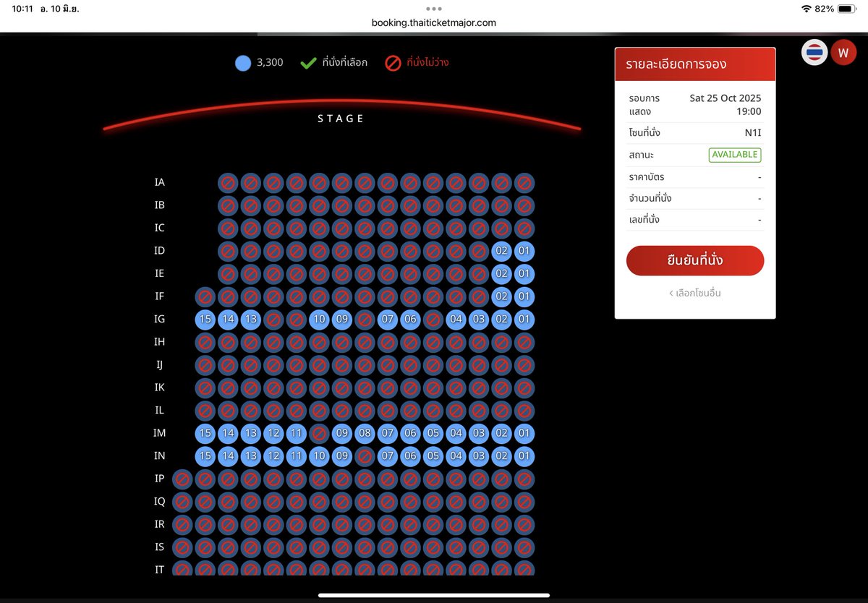Select seat 11 in row IM
Image resolution: width=868 pixels, height=603 pixels.
(296, 433)
